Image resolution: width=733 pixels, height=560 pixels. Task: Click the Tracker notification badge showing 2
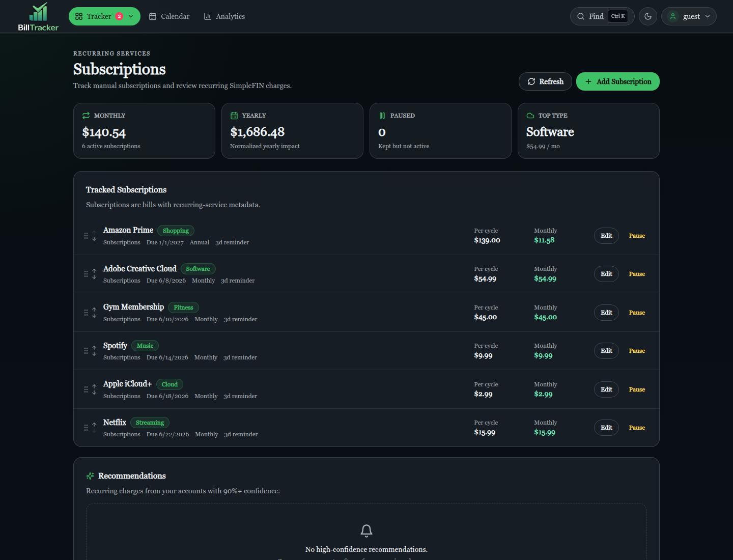pyautogui.click(x=119, y=16)
